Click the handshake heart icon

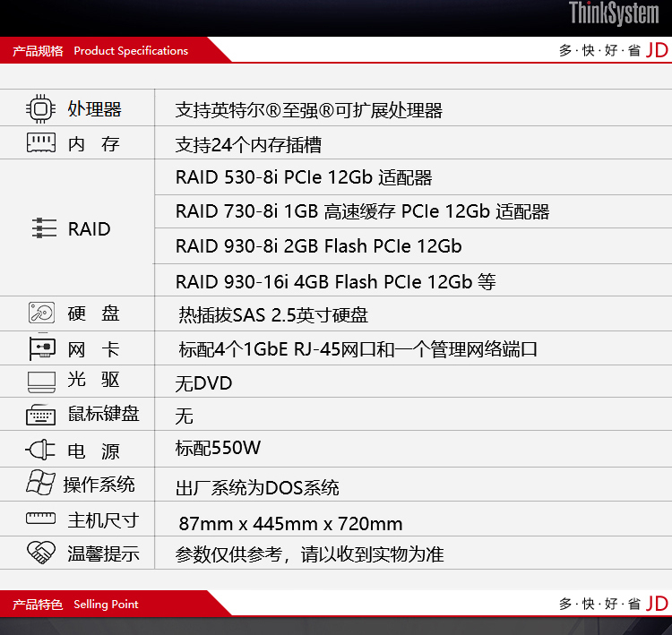[41, 553]
